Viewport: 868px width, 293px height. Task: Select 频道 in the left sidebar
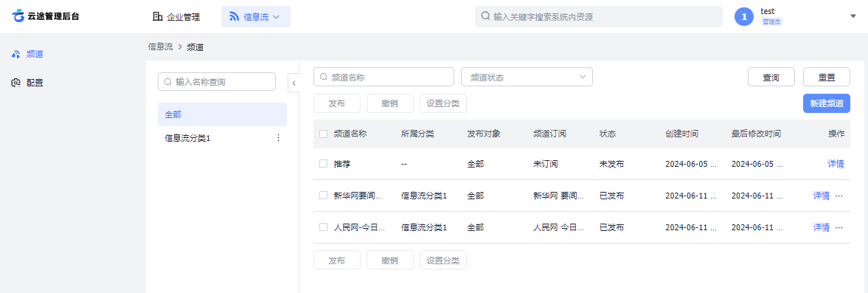(35, 55)
